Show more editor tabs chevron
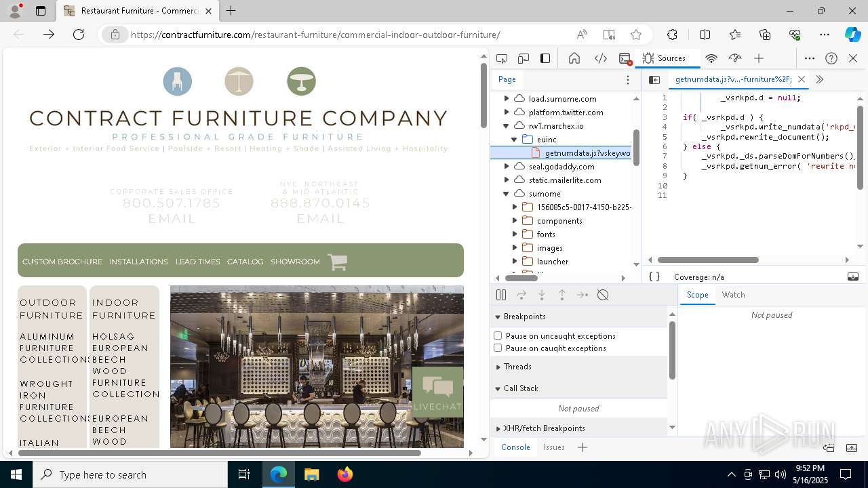This screenshot has width=868, height=488. [x=819, y=79]
